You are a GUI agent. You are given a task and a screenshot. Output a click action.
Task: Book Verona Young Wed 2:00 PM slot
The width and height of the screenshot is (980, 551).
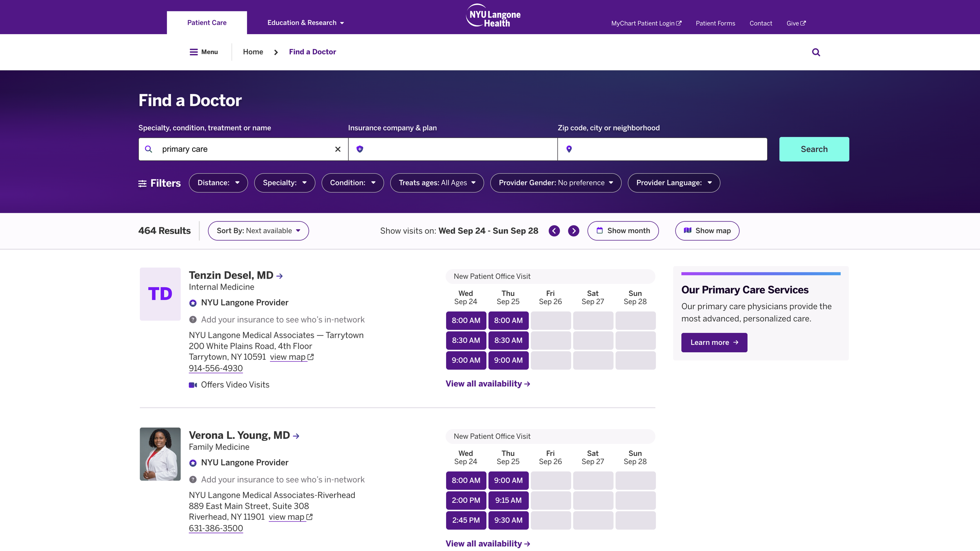[466, 500]
